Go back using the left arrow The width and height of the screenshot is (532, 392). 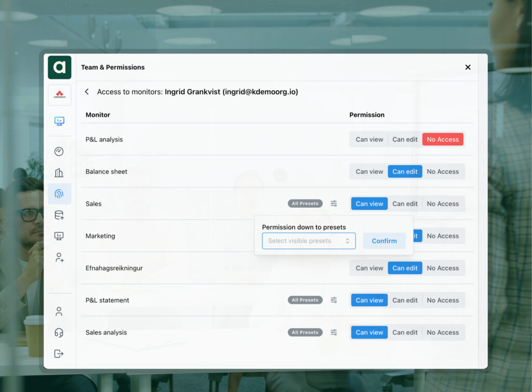click(x=87, y=92)
